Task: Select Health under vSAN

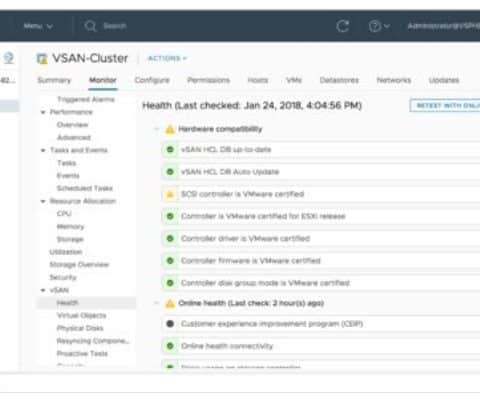Action: (x=86, y=303)
